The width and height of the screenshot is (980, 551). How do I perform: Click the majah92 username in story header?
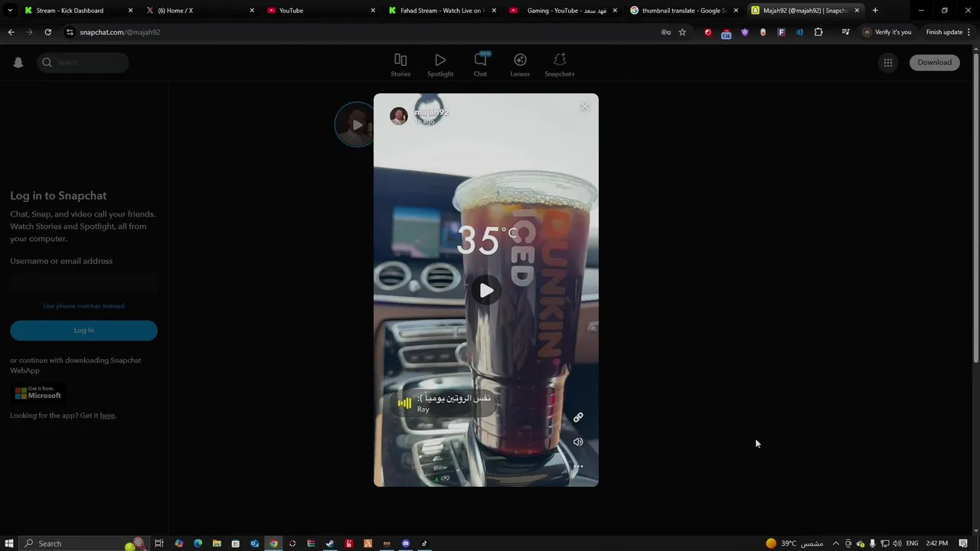[432, 112]
